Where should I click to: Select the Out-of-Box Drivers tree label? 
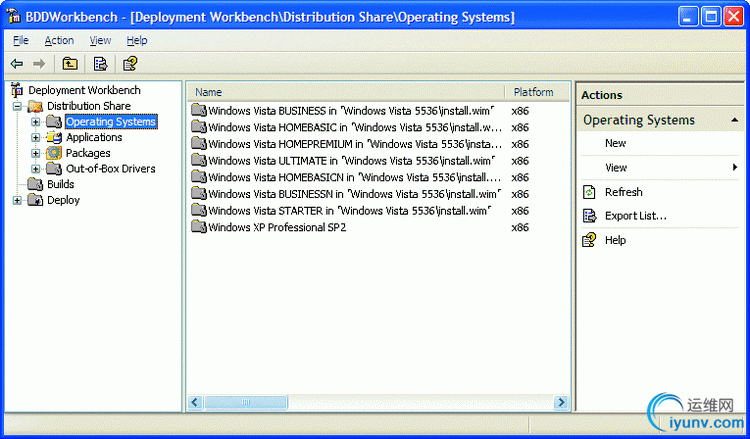pos(110,168)
